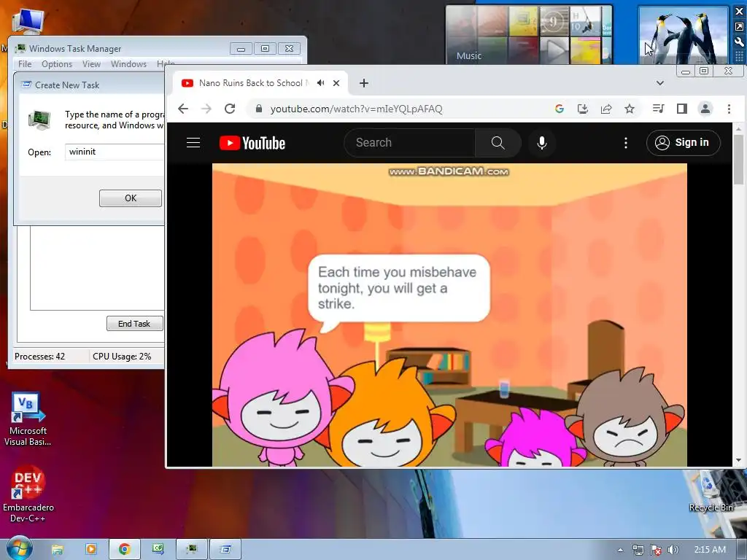Share this page from the address bar
The height and width of the screenshot is (560, 747).
point(606,109)
